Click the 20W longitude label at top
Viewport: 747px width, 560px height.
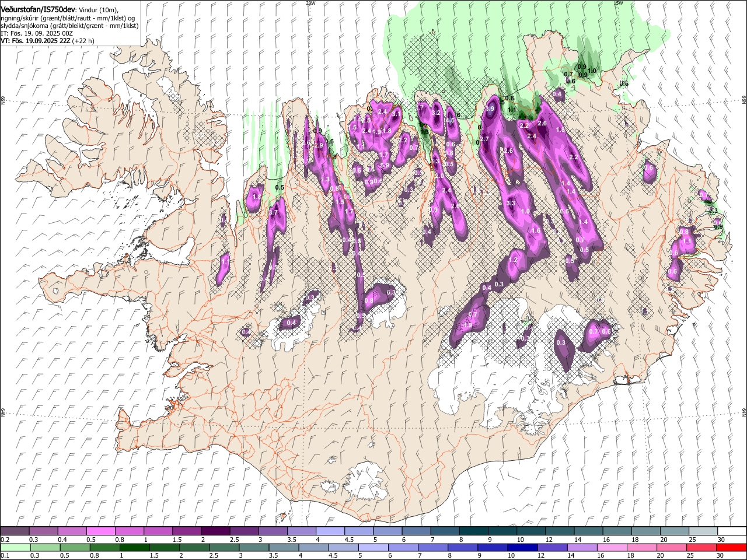coord(310,3)
